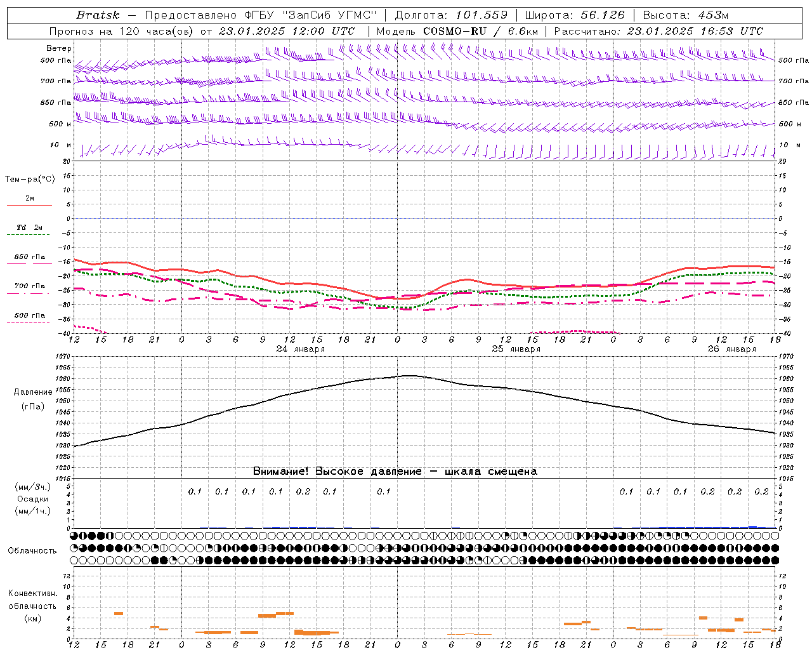Click the Долгота: 101.559 value
The width and height of the screenshot is (812, 650).
[451, 15]
